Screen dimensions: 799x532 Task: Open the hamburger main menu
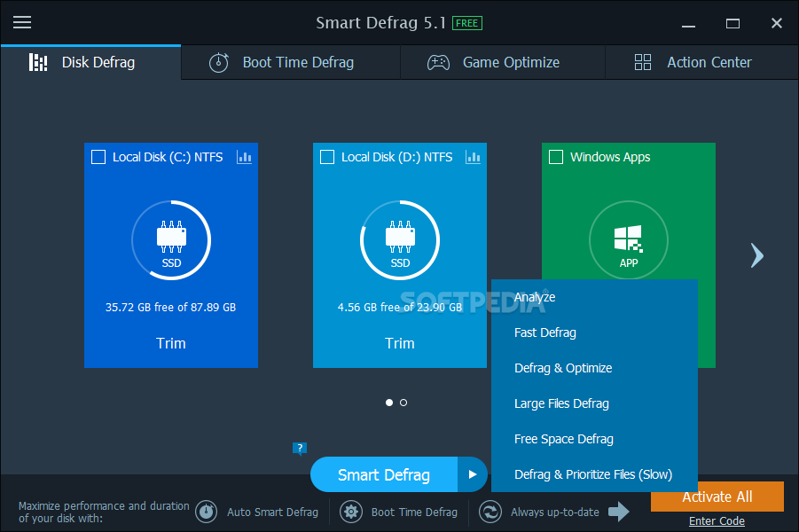click(x=22, y=22)
